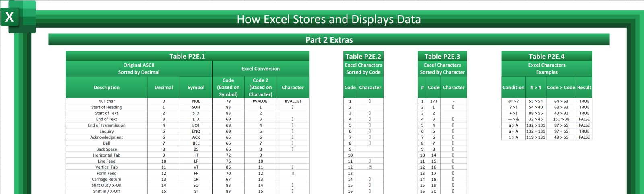Select the 'Null char' description cell

[107, 101]
